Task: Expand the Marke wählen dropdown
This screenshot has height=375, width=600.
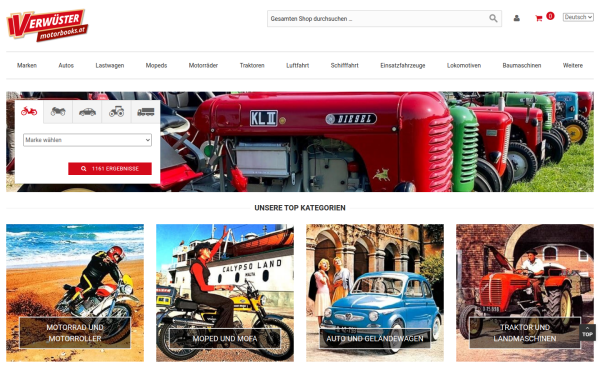Action: [87, 140]
